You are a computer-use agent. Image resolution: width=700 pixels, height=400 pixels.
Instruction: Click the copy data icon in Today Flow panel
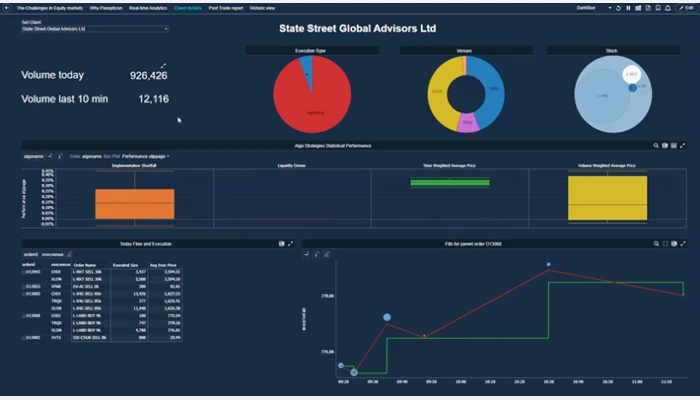[x=282, y=244]
